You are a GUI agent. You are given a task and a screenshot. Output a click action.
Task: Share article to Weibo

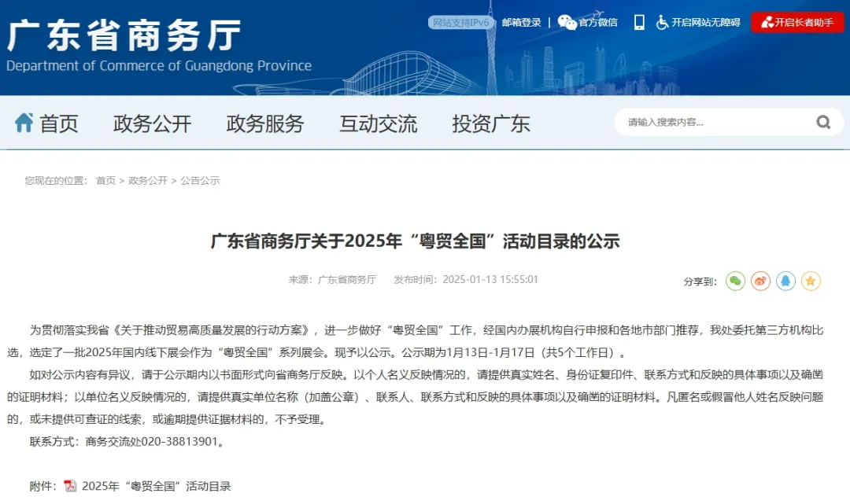(760, 281)
